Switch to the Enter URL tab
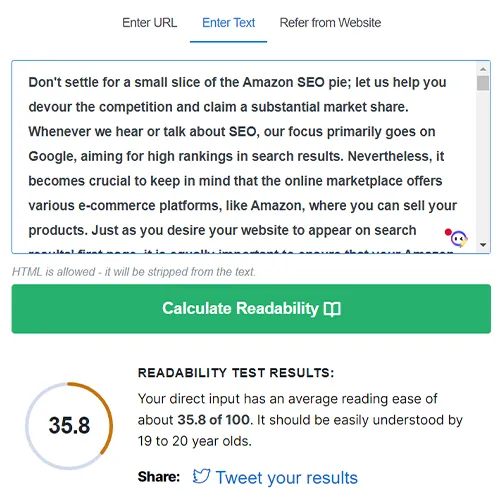 click(x=149, y=23)
